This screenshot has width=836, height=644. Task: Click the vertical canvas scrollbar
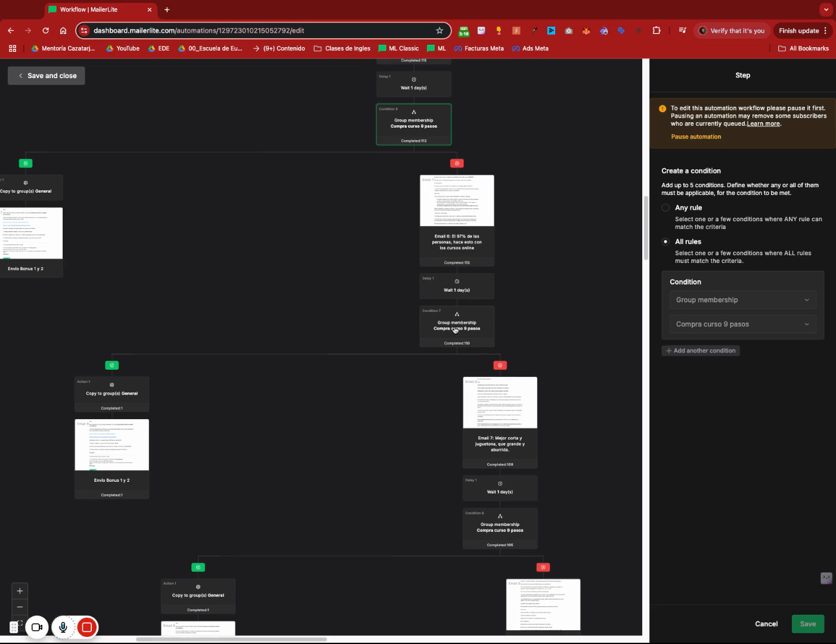point(646,228)
